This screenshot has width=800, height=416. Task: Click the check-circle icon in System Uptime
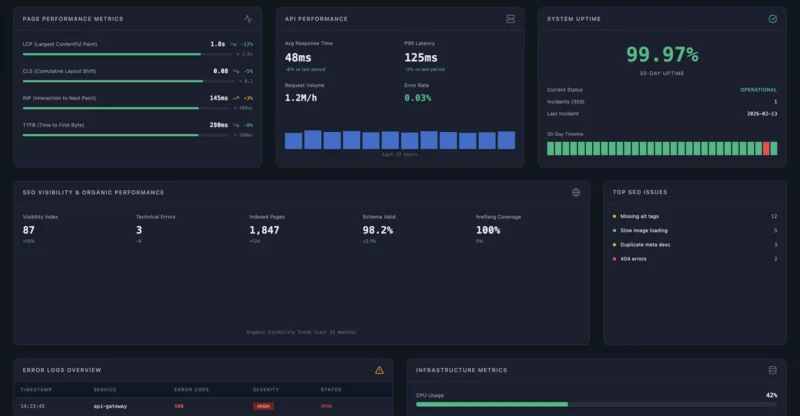tap(772, 18)
